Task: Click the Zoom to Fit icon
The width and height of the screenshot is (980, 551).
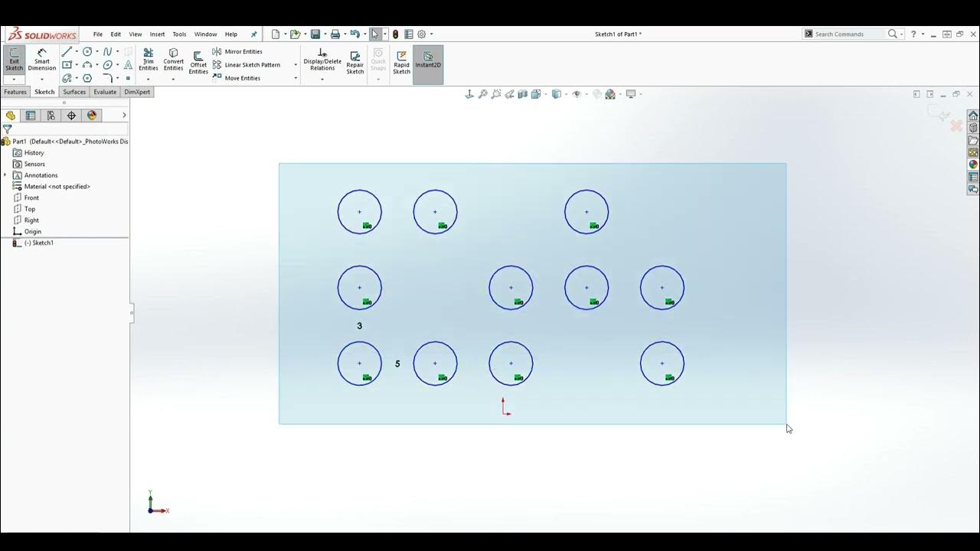Action: 483,94
